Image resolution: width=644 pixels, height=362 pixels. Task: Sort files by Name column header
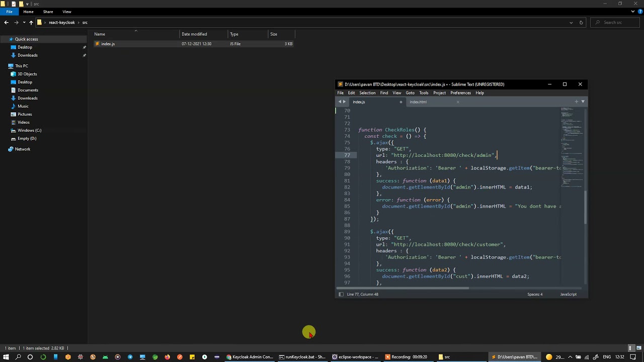click(136, 34)
